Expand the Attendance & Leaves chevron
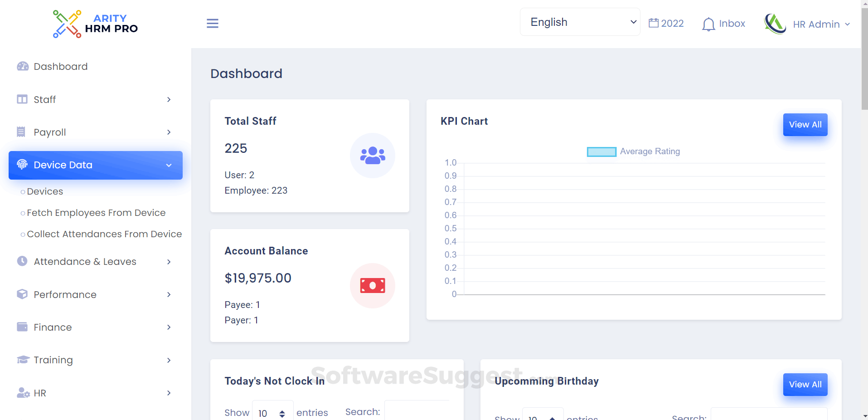 pyautogui.click(x=169, y=262)
